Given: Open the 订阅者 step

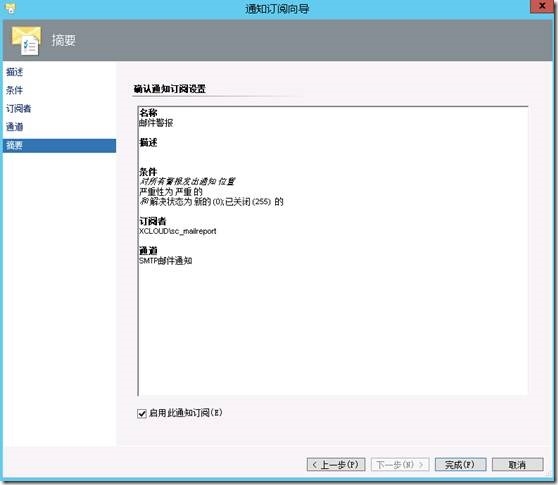Looking at the screenshot, I should pos(19,109).
